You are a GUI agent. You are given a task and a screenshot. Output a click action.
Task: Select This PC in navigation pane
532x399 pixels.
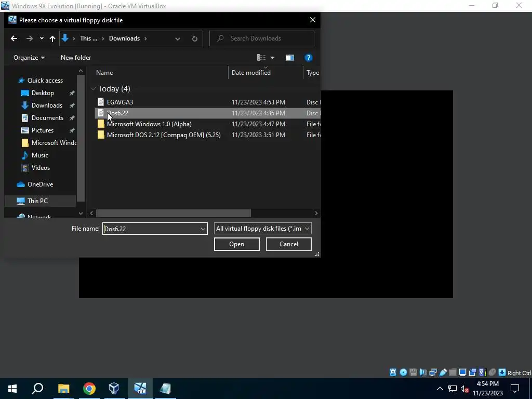pyautogui.click(x=37, y=201)
